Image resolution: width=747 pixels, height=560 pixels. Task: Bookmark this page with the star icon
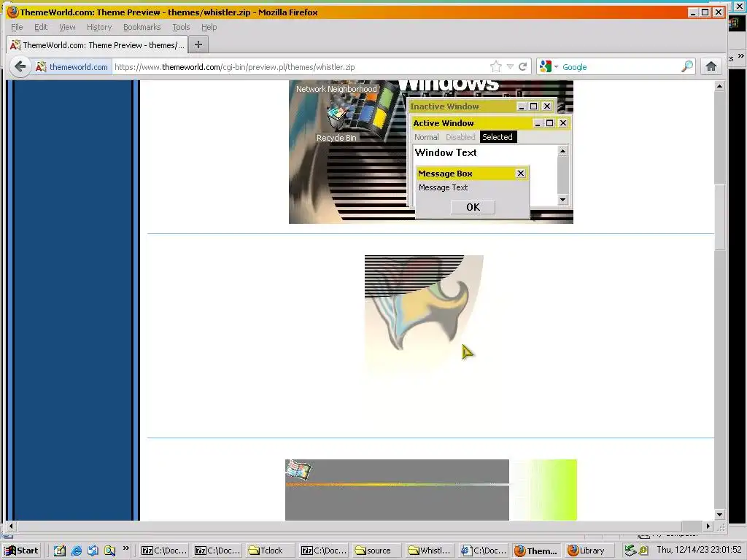point(496,66)
